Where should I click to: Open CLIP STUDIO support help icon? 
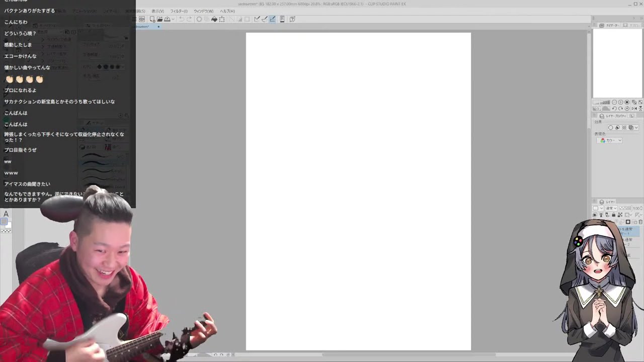point(292,19)
